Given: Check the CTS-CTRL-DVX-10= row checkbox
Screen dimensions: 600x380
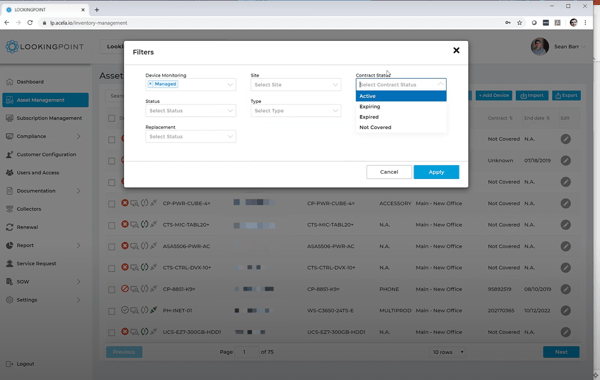Looking at the screenshot, I should click(111, 268).
